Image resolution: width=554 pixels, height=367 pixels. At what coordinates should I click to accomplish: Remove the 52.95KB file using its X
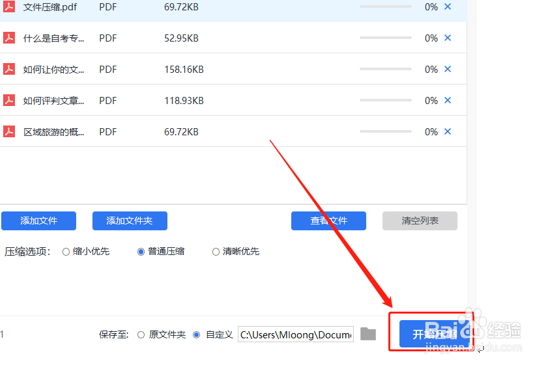pos(448,38)
